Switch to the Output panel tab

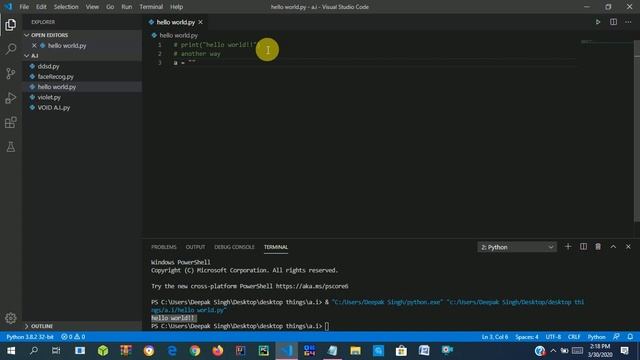pyautogui.click(x=195, y=247)
